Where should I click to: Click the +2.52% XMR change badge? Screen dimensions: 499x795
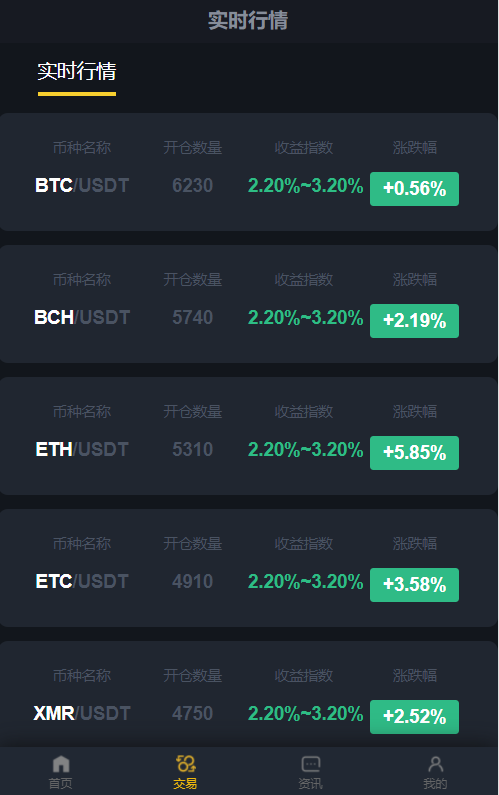click(x=414, y=716)
